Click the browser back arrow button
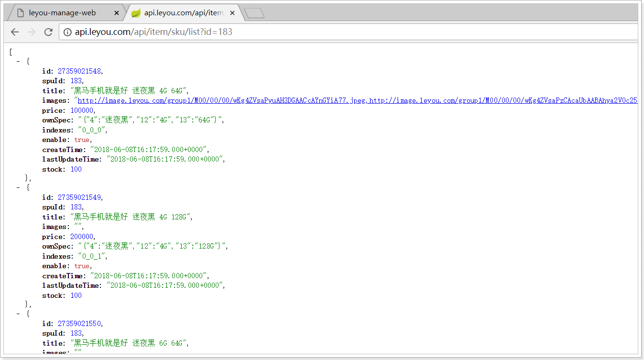Viewport: 644px width, 360px height. point(15,32)
